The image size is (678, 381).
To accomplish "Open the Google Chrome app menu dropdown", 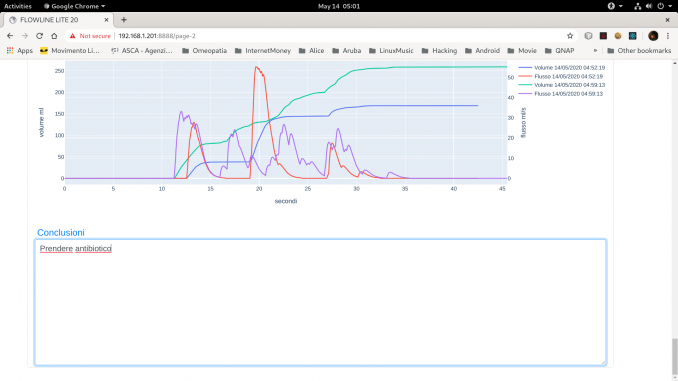I will pyautogui.click(x=74, y=6).
